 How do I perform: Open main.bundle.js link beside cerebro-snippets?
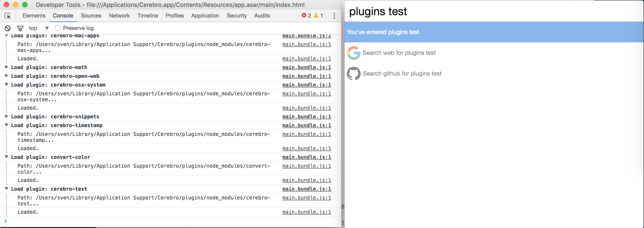tap(307, 117)
